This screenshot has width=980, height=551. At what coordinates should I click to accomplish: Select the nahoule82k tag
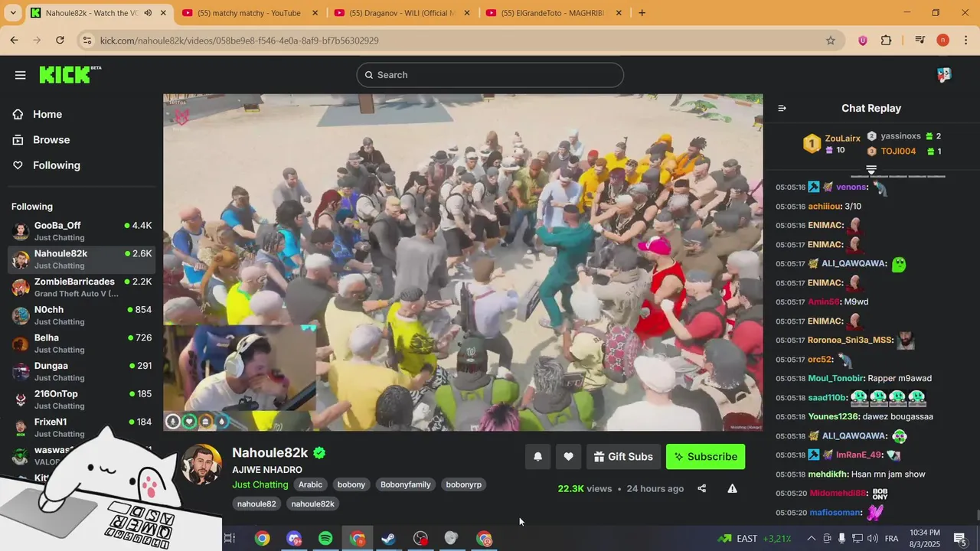coord(312,504)
